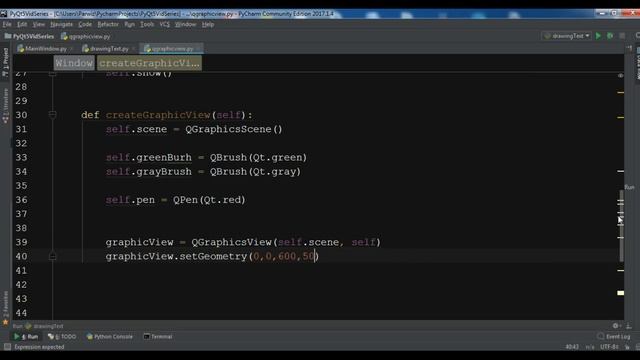Click the Window class breadcrumb in editor
The height and width of the screenshot is (360, 640).
[x=74, y=63]
